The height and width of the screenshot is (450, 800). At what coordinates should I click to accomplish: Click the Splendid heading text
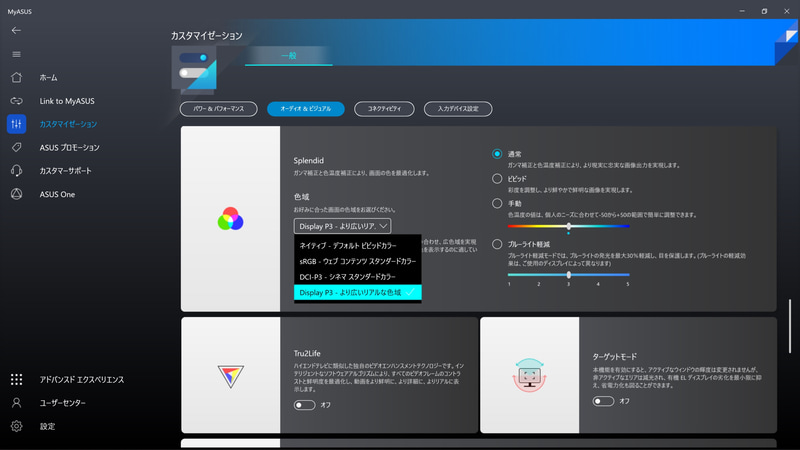[x=309, y=160]
